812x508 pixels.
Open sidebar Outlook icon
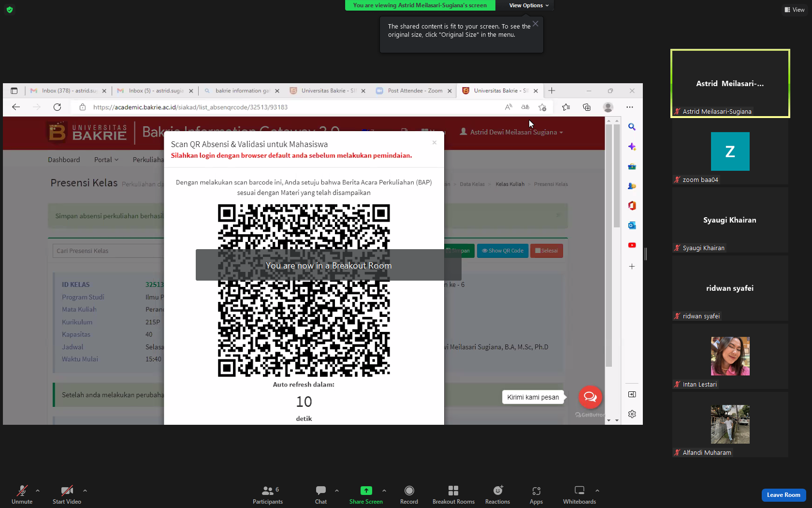[632, 225]
